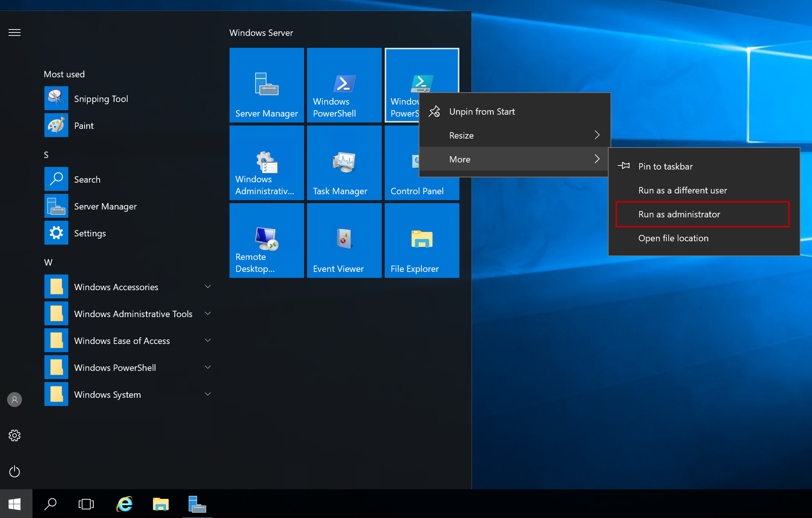Click the power button in Start menu

14,471
